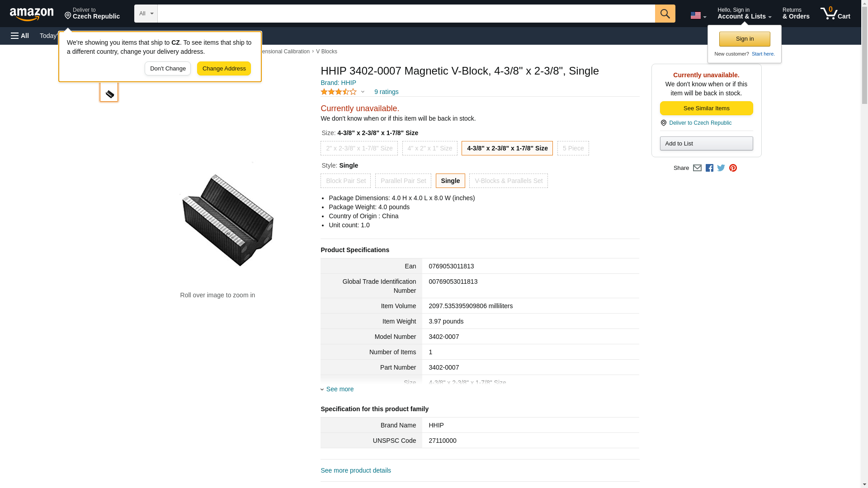Pin the product on Pinterest
Viewport: 868px width, 488px height.
click(x=733, y=168)
